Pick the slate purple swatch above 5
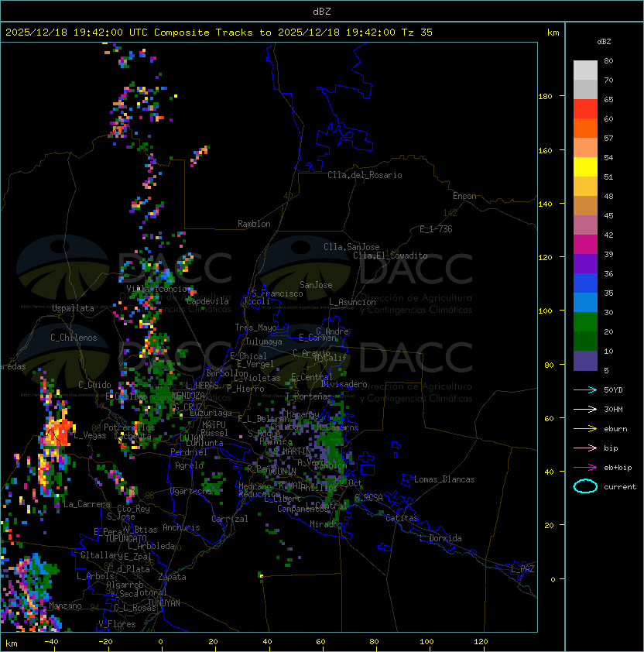 coord(585,361)
